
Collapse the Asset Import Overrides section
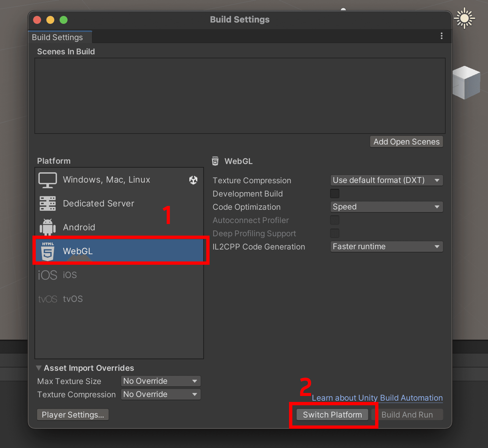[39, 368]
